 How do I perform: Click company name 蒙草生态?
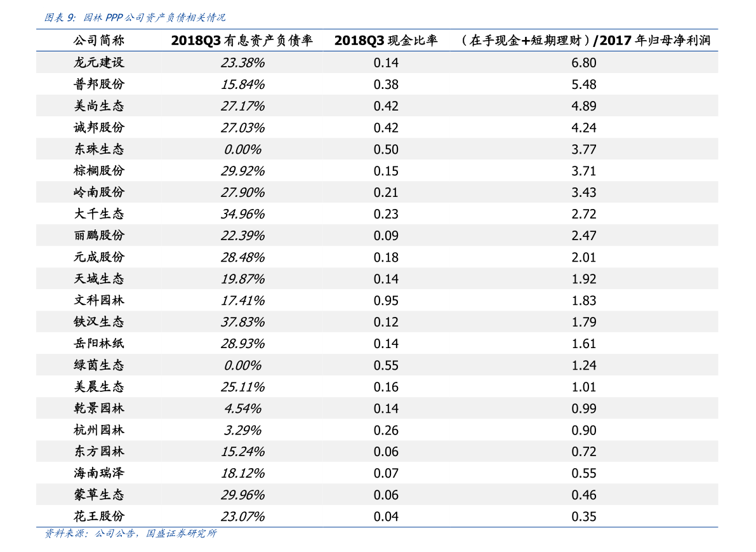point(99,495)
